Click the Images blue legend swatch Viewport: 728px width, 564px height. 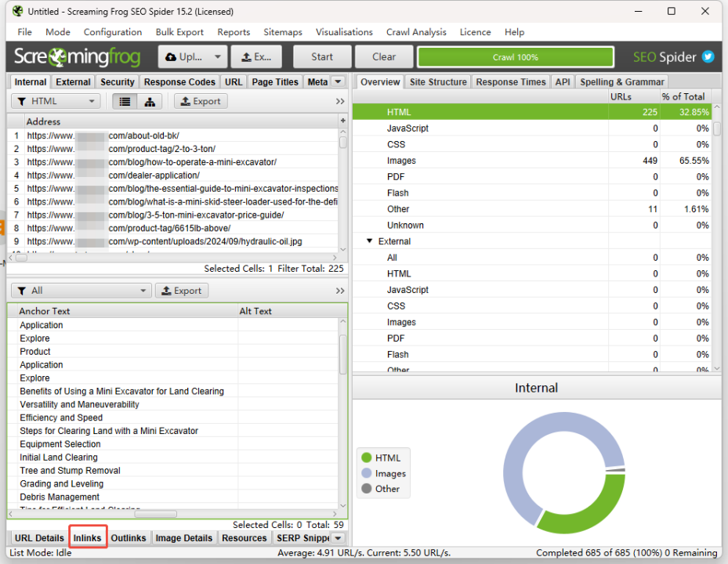click(x=366, y=473)
